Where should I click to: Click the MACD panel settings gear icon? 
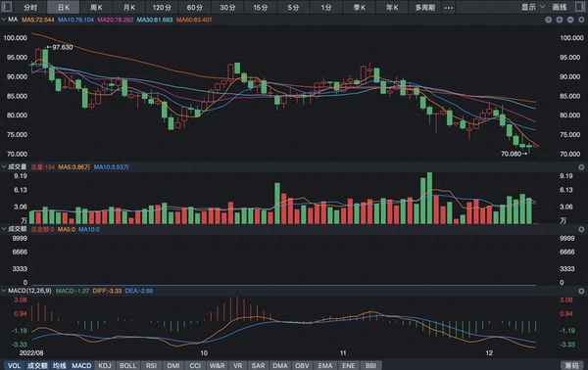point(581,291)
